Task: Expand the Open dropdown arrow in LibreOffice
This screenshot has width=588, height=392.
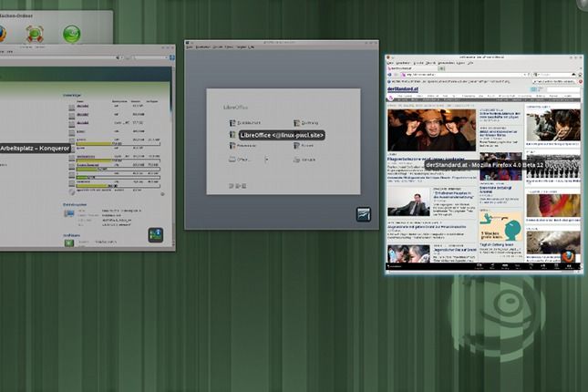Action: [266, 160]
